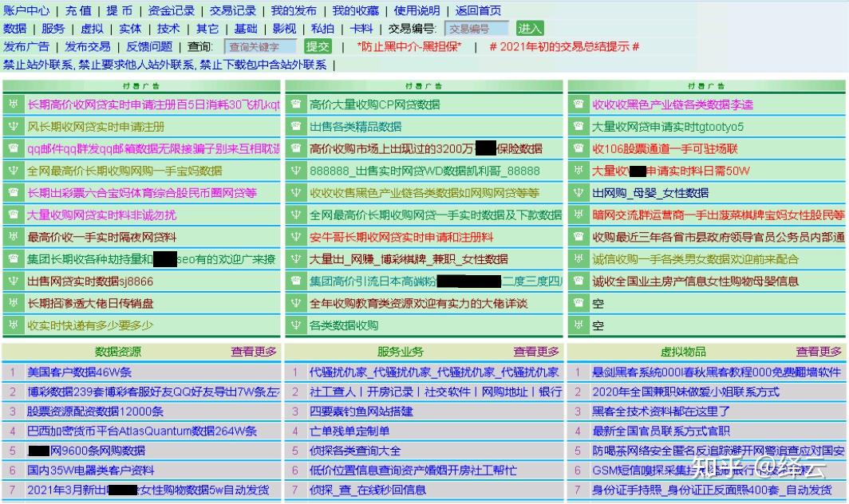Viewport: 849px width, 504px height.
Task: Open the 提币 withdraw link
Action: 119,10
